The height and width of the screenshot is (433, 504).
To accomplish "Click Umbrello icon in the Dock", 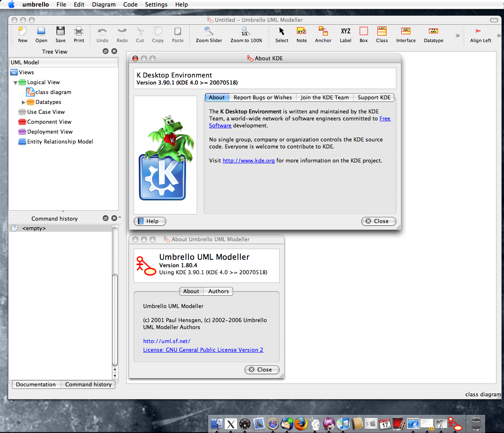I will pos(455,424).
